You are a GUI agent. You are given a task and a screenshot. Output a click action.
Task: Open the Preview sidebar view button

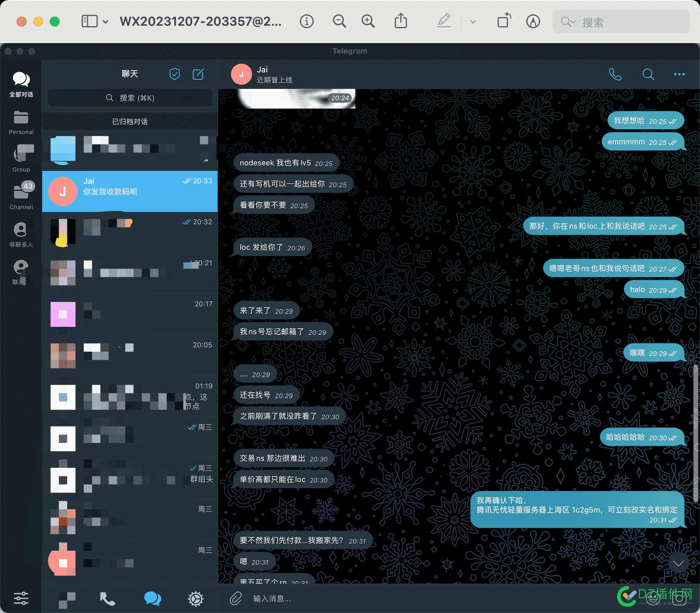coord(89,21)
